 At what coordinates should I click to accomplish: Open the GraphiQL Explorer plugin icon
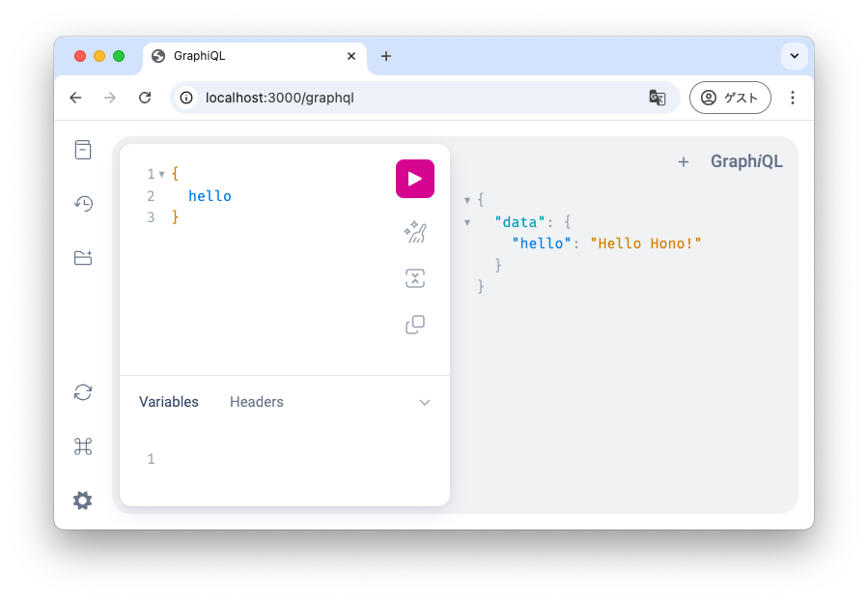tap(83, 258)
